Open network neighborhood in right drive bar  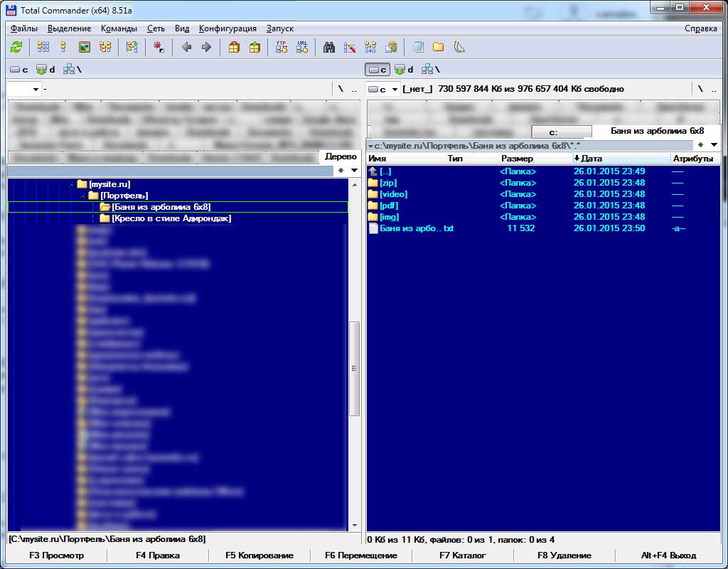click(x=430, y=70)
